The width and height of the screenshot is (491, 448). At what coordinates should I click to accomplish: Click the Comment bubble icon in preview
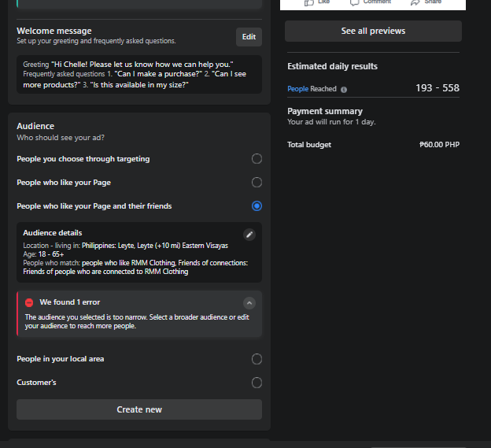coord(355,2)
